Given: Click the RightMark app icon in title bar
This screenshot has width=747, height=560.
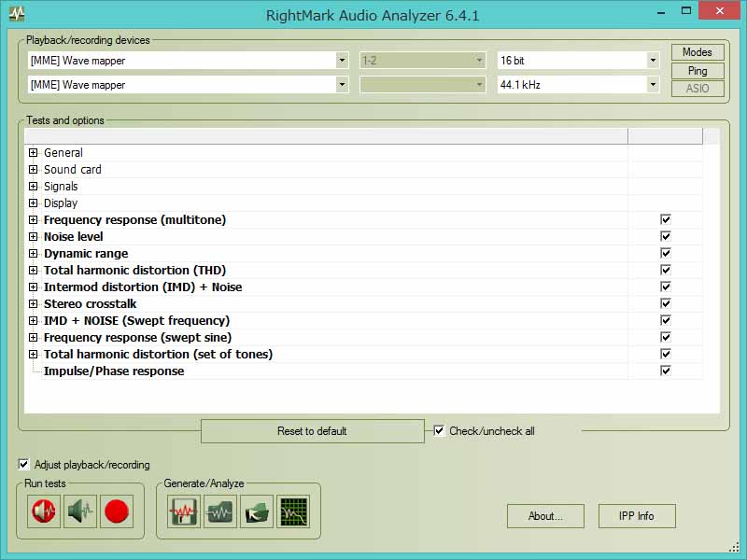Looking at the screenshot, I should click(x=17, y=14).
